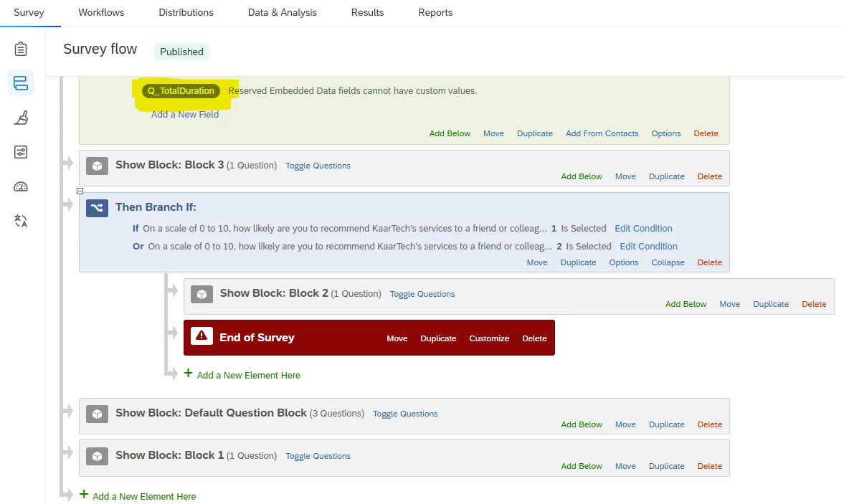Move Show Block: Block 2
Screen dimensions: 844x504
pos(729,304)
